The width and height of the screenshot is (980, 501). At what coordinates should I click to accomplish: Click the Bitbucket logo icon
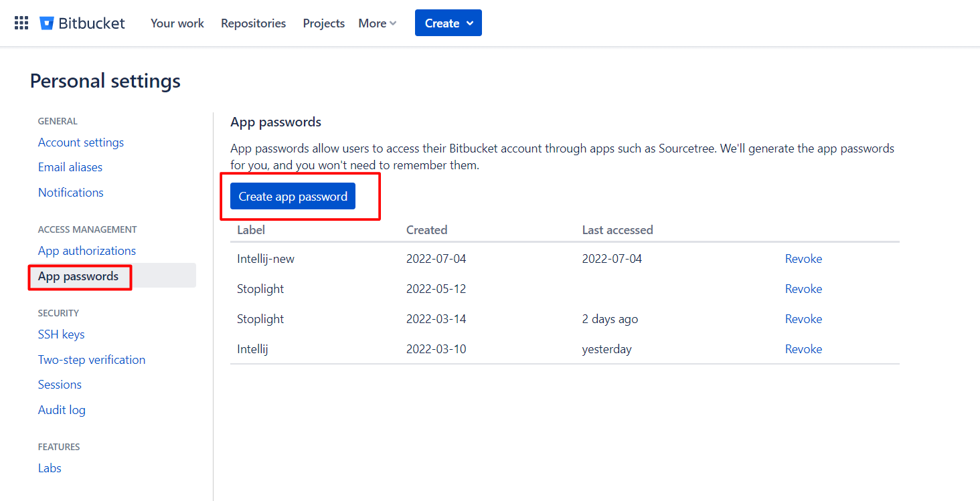[46, 23]
